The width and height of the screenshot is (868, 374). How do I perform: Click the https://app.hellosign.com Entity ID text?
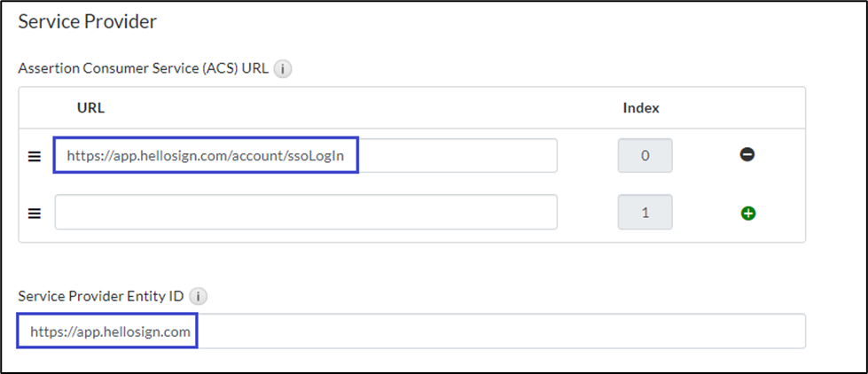coord(110,331)
